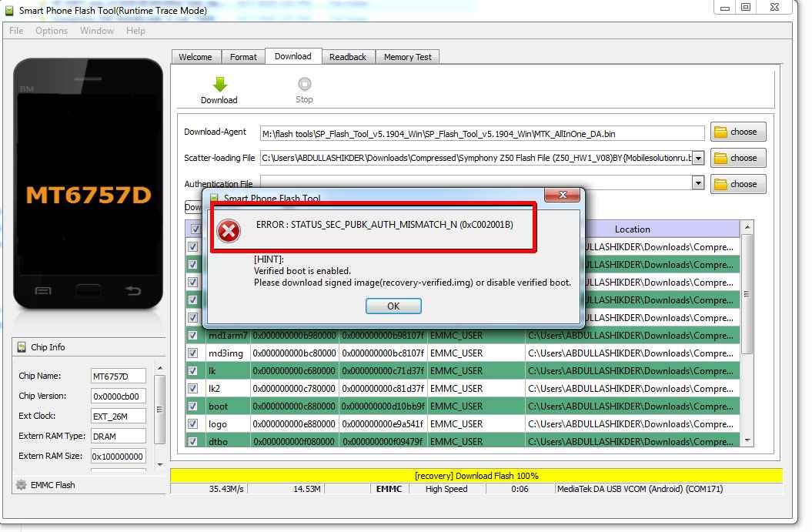The image size is (812, 532).
Task: Open folder chooser for Authentication File
Action: [737, 183]
